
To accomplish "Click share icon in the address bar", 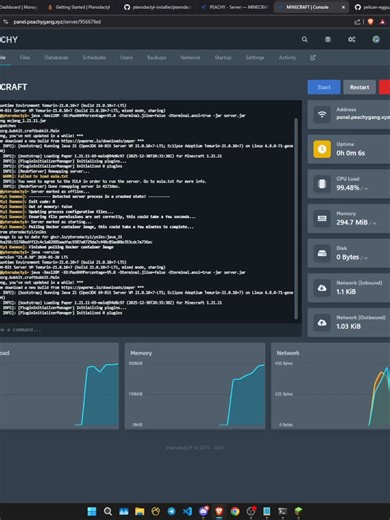I will point(357,22).
